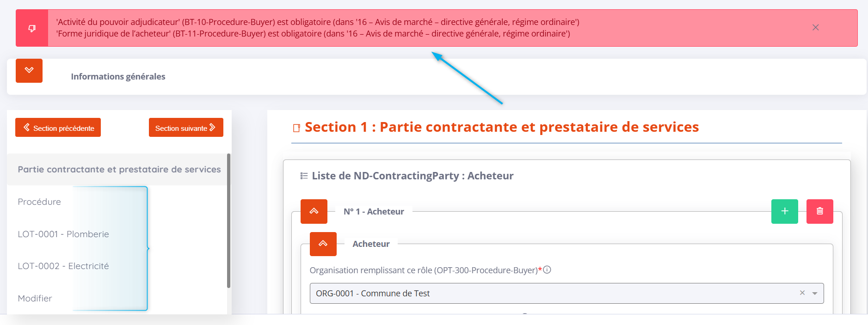Viewport: 868px width, 325px height.
Task: Clear the ORG-0001 - Commune de Test selection
Action: 802,293
